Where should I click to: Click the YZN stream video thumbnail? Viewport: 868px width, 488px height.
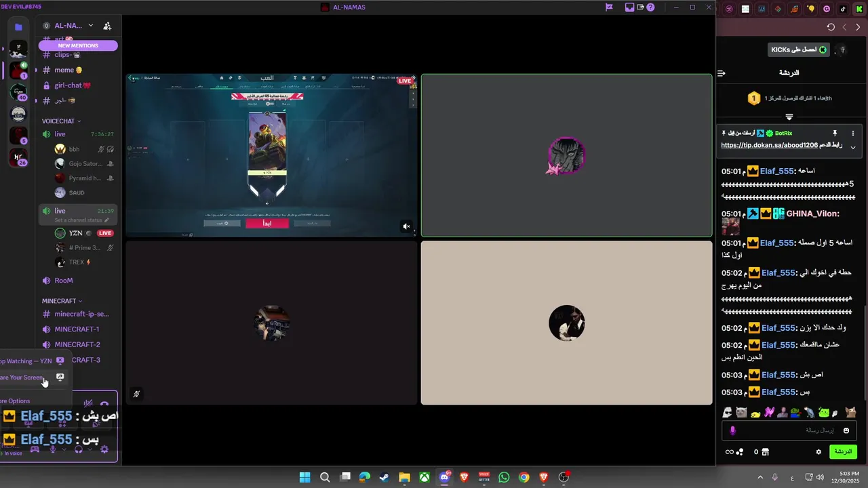pyautogui.click(x=271, y=155)
